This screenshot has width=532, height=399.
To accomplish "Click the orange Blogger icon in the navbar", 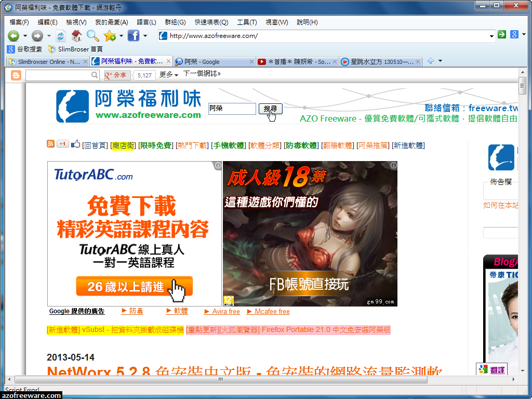I will point(16,75).
